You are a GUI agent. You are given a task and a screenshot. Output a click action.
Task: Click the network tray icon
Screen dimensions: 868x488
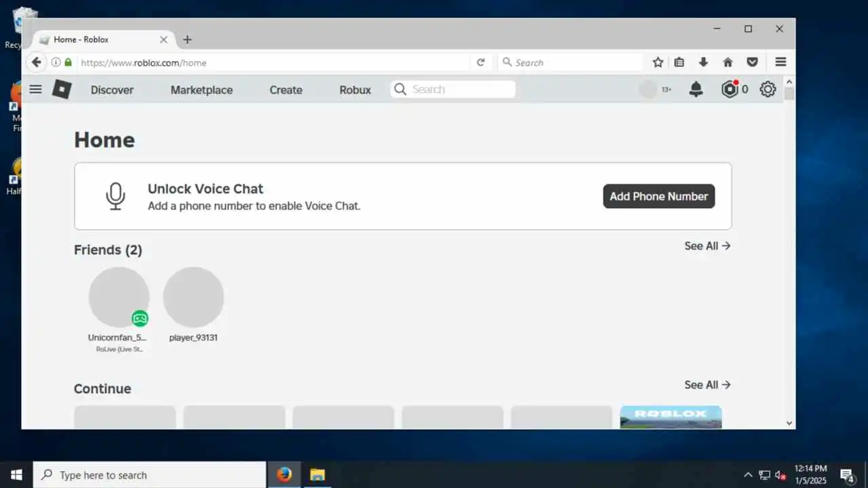pyautogui.click(x=764, y=475)
